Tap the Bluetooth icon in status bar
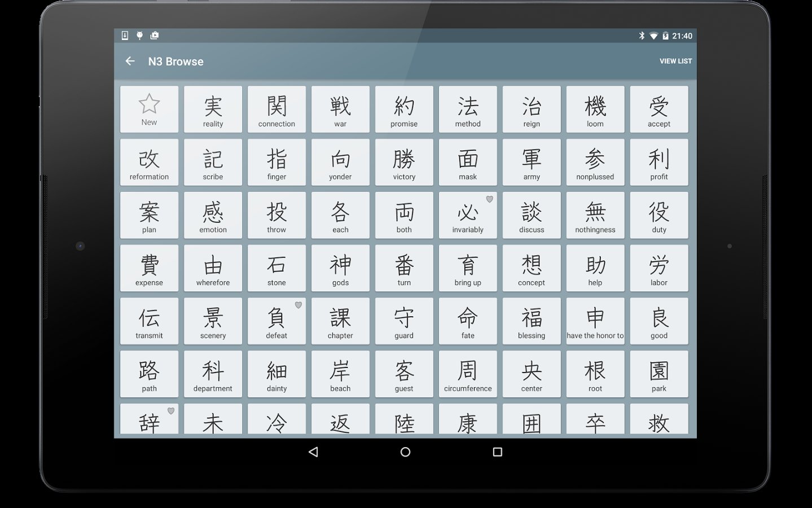This screenshot has height=508, width=812. (642, 36)
